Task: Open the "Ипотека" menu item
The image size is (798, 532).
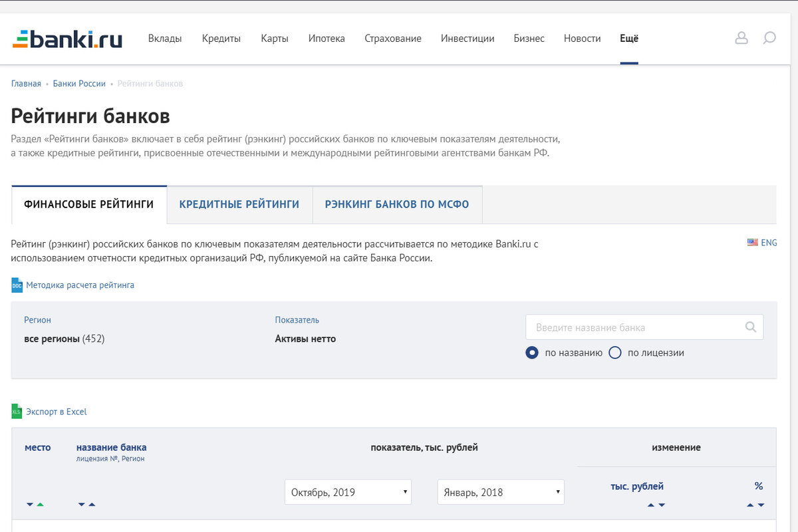Action: [x=327, y=39]
